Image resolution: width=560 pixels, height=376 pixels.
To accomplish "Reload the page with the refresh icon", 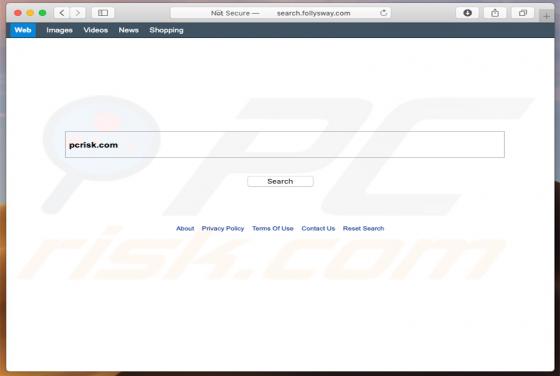I will point(384,13).
